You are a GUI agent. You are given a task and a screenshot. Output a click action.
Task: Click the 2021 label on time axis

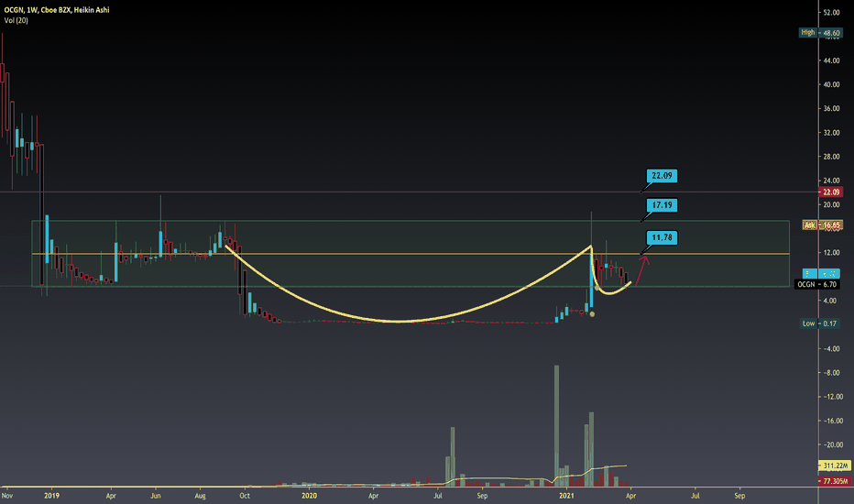[566, 496]
